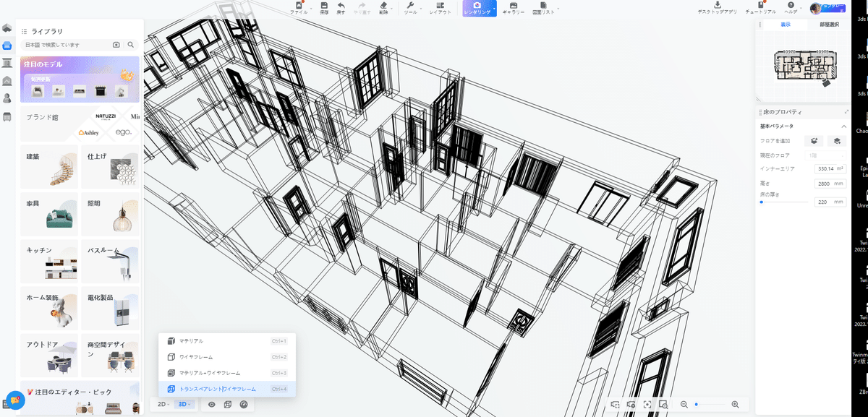868x417 pixels.
Task: Click the compass icon in bottom bar
Action: click(244, 404)
